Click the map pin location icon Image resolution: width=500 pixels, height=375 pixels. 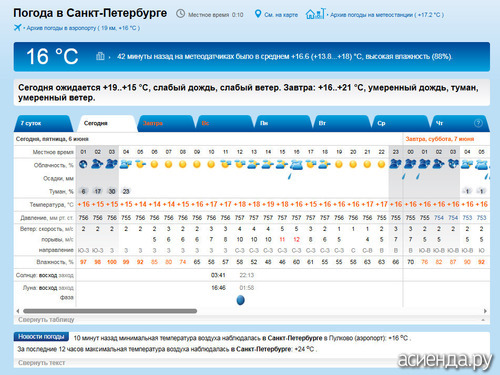point(258,14)
